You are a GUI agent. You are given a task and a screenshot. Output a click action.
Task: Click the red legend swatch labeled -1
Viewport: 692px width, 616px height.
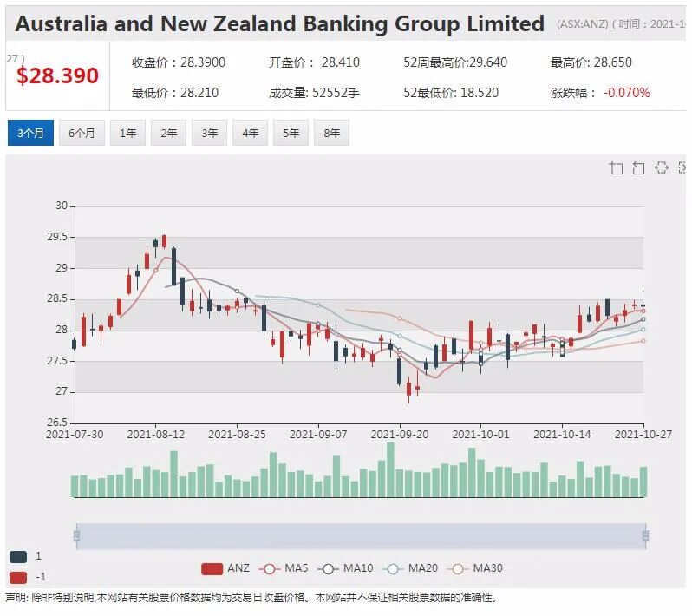click(18, 577)
